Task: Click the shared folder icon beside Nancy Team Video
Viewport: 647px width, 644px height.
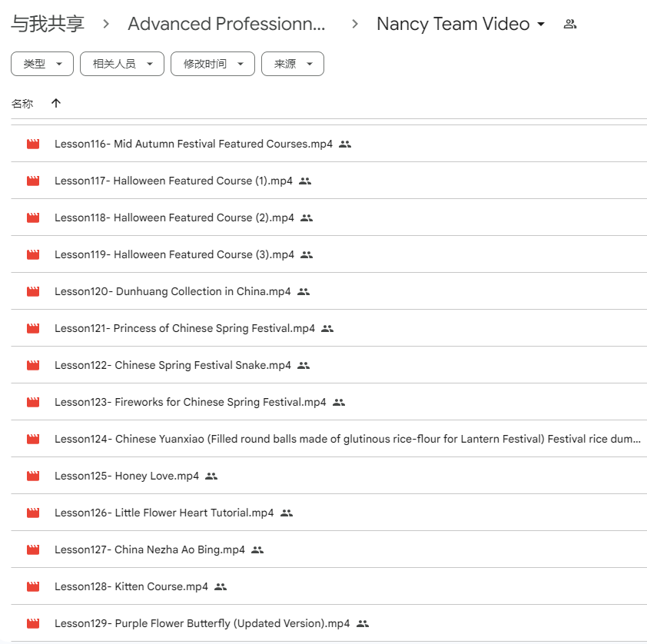Action: 569,24
